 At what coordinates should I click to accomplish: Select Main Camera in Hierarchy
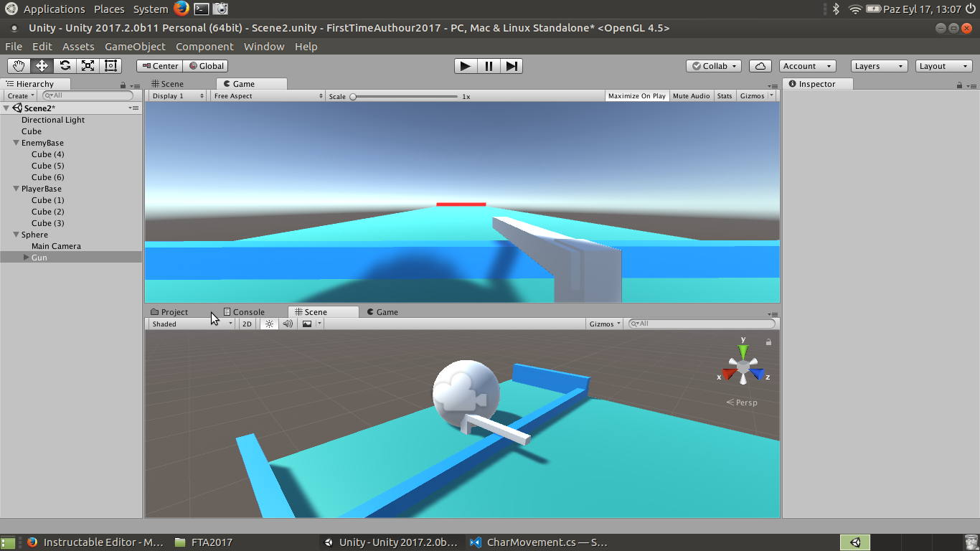[56, 246]
